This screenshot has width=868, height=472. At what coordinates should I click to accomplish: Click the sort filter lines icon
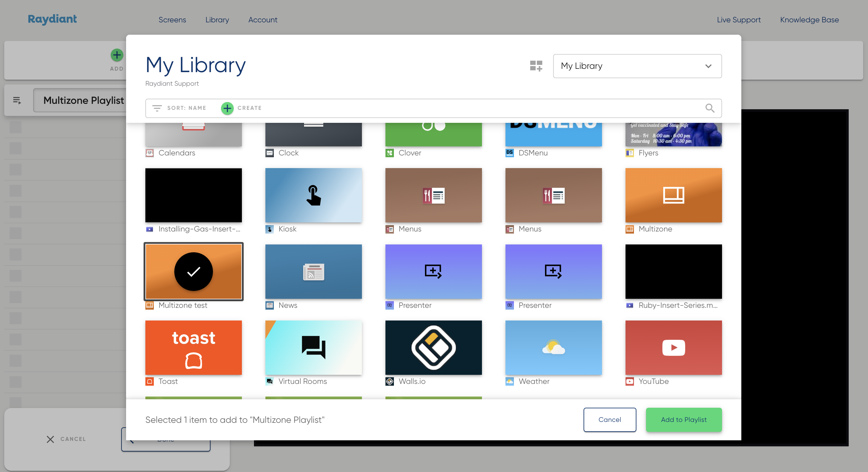click(157, 108)
